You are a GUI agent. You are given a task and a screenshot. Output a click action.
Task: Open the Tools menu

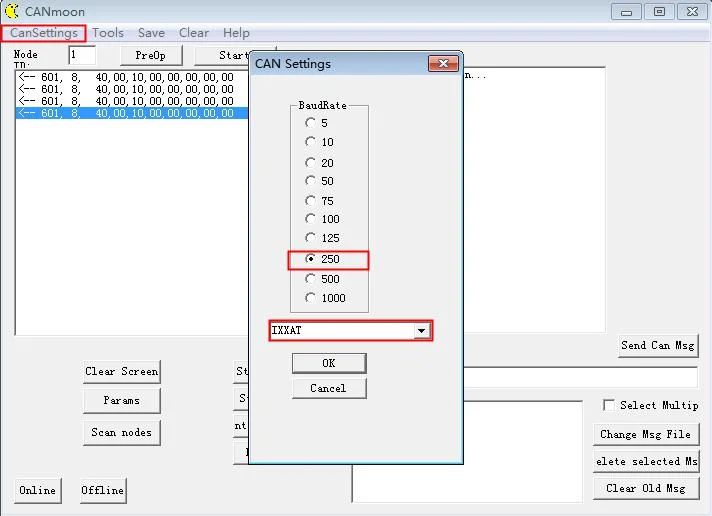point(108,33)
